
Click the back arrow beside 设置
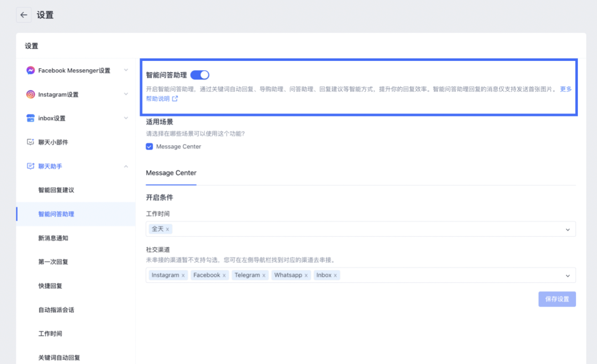tap(24, 15)
